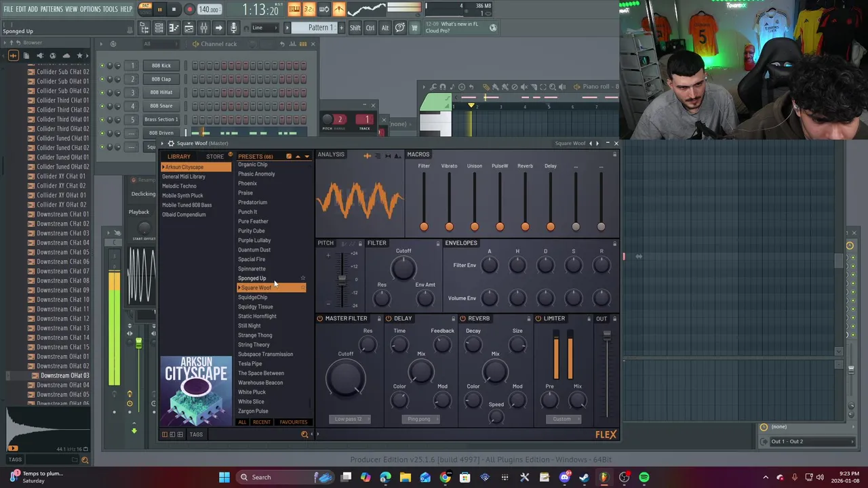Switch to the LIBRARY tab in FLEX
The image size is (868, 488).
coord(179,157)
